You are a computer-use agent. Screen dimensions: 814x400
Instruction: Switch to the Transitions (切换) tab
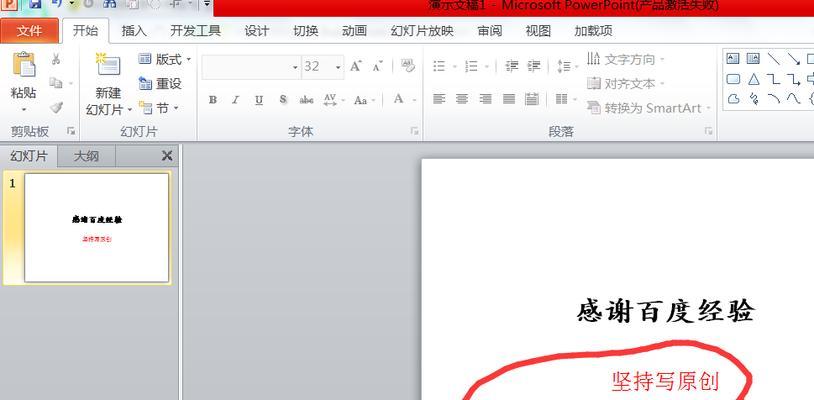pyautogui.click(x=305, y=31)
